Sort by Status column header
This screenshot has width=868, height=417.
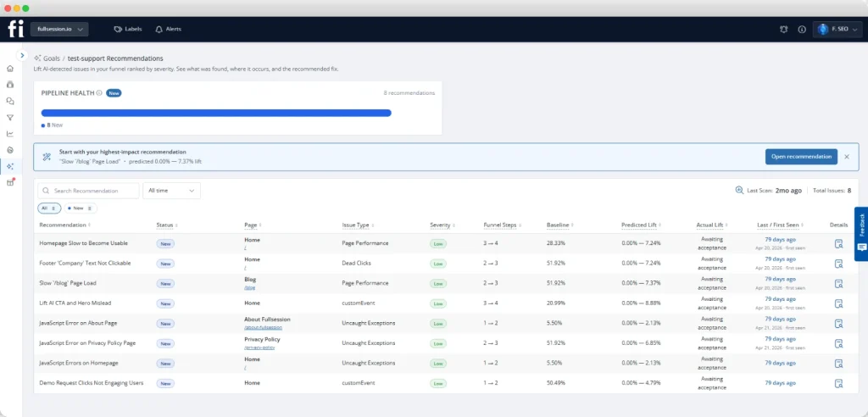[167, 225]
